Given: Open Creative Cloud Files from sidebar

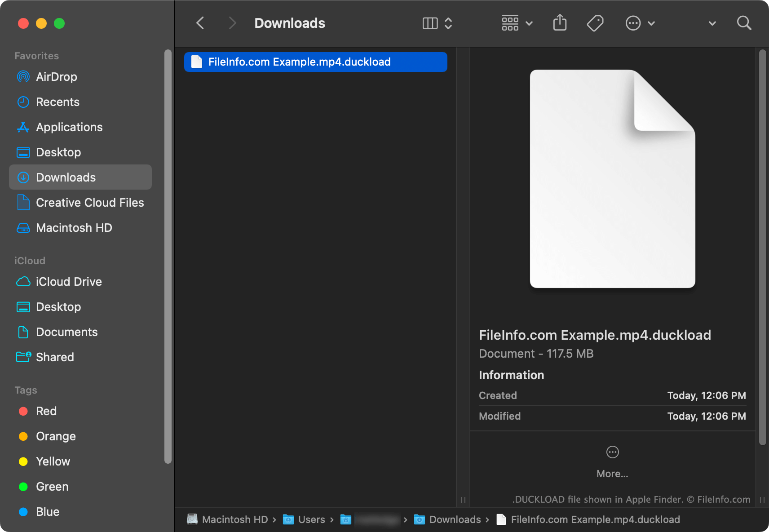Looking at the screenshot, I should coord(89,202).
